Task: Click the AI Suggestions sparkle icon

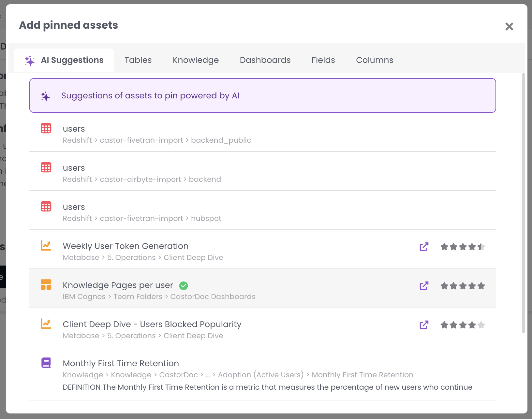Action: click(30, 61)
